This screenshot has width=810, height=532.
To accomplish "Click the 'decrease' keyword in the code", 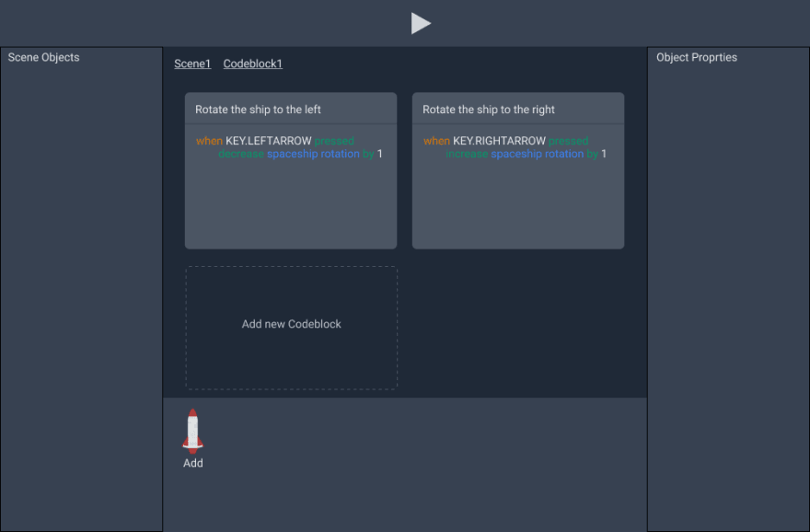I will [x=241, y=154].
